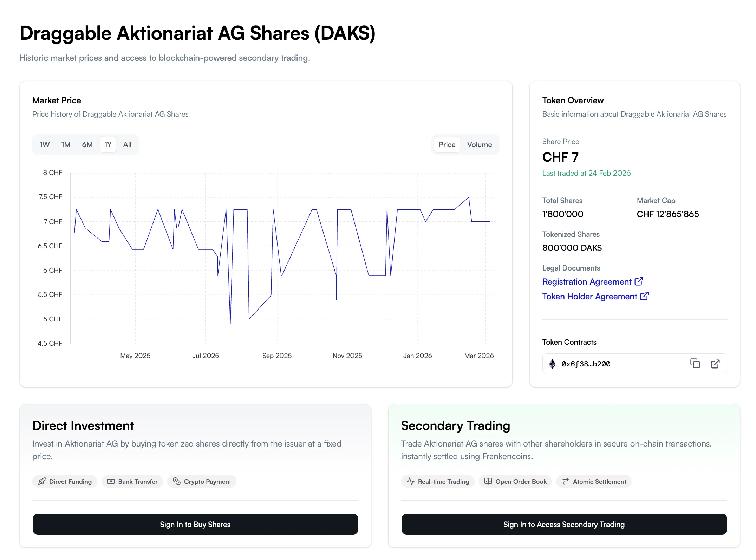Open the Registration Agreement document

[587, 281]
